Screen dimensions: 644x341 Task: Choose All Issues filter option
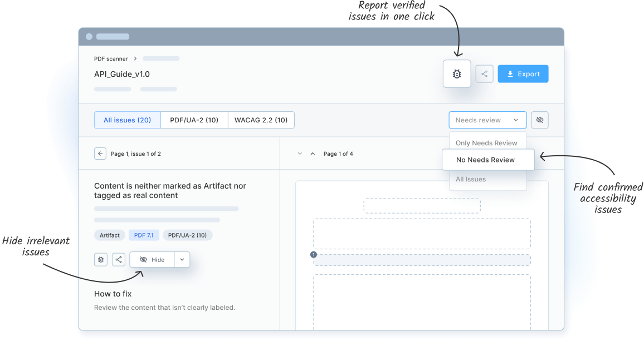[471, 179]
